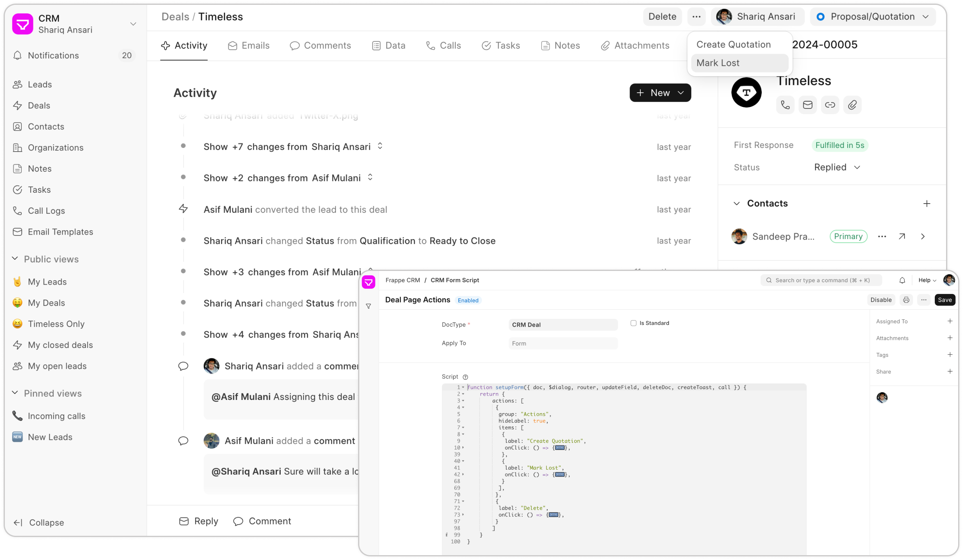The image size is (963, 560).
Task: Click the pink Frappe CRM logo
Action: click(369, 282)
